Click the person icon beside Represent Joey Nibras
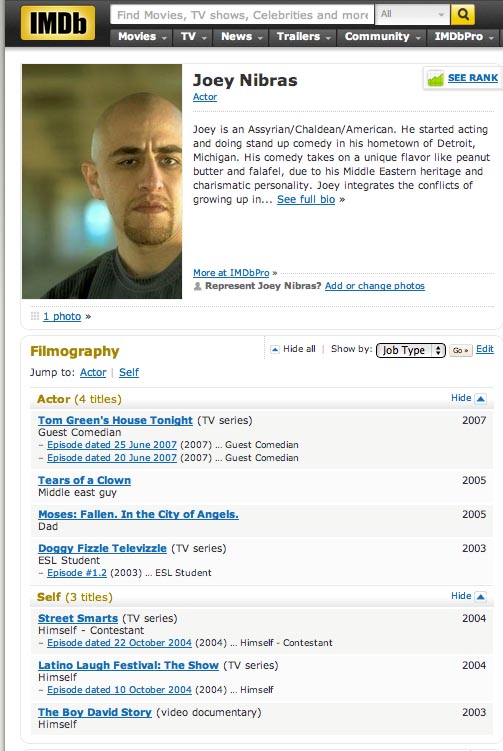 tap(197, 286)
